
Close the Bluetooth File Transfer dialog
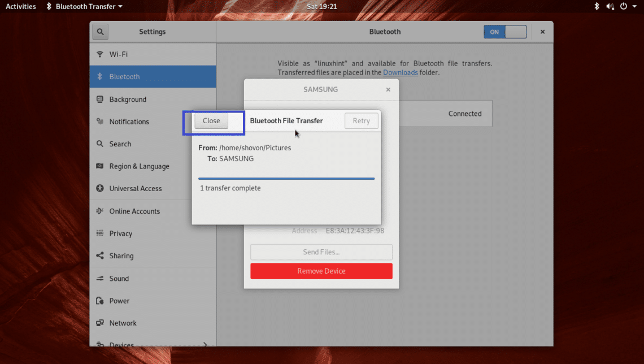point(211,121)
